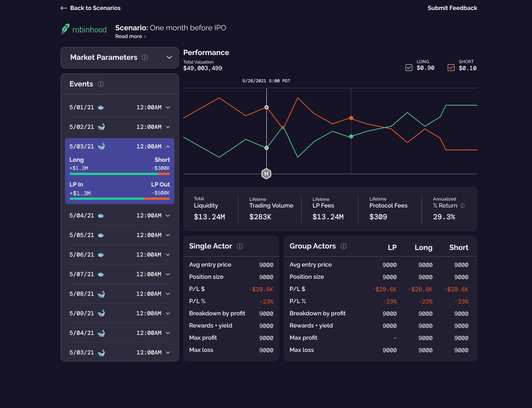Screen dimensions: 532x408
Task: Click the fish icon on the 5/06/21 event
Action: (101, 255)
